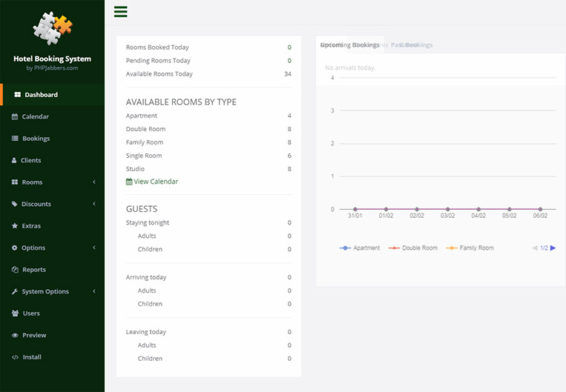Screen dimensions: 566x392
Task: Click the Studio availability row
Action: [208, 169]
